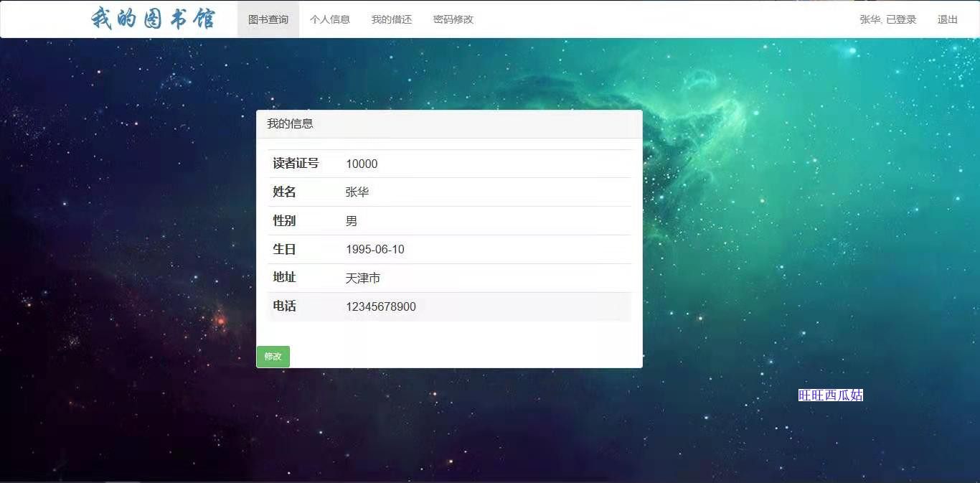Select the 读者证号 value 10000

coord(362,164)
